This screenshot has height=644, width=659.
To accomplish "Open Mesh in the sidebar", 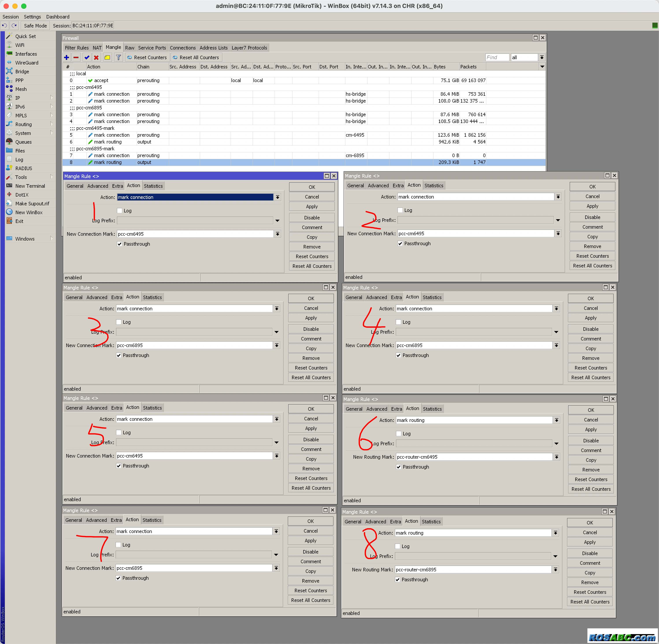I will pos(21,89).
